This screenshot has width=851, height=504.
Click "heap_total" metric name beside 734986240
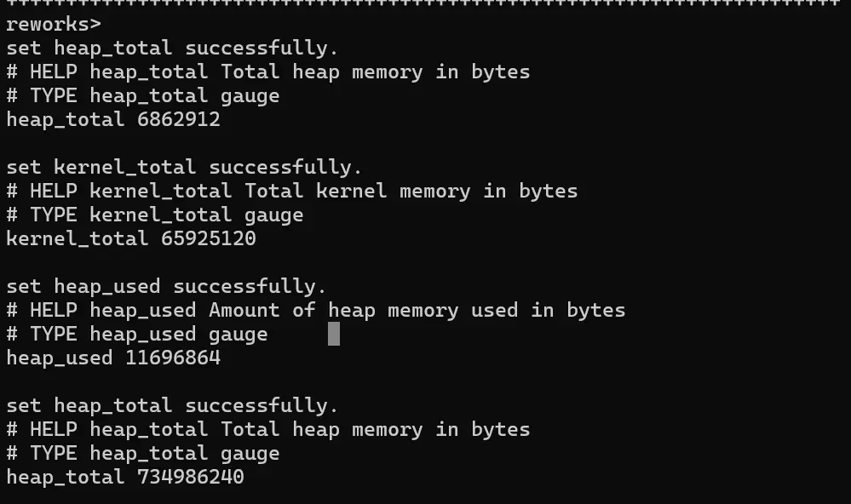pos(65,477)
